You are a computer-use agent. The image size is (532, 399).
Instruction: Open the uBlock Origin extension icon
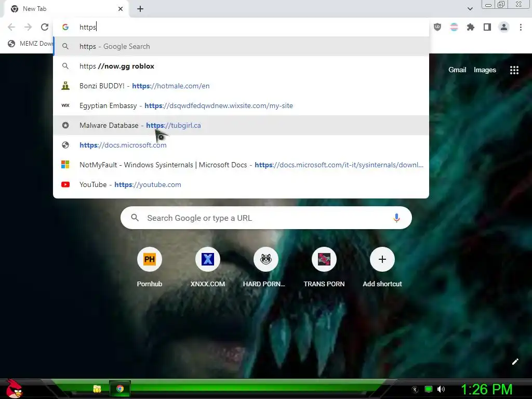(x=437, y=27)
